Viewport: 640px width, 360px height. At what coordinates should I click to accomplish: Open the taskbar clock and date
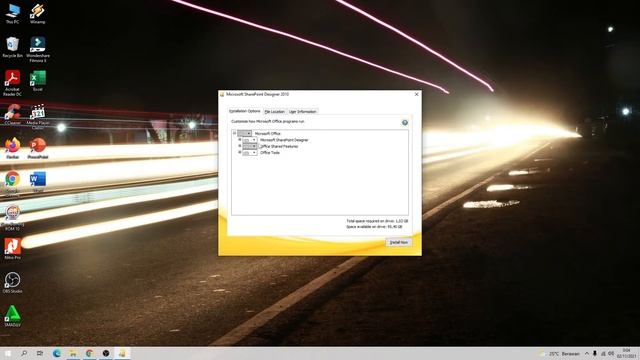click(x=627, y=353)
